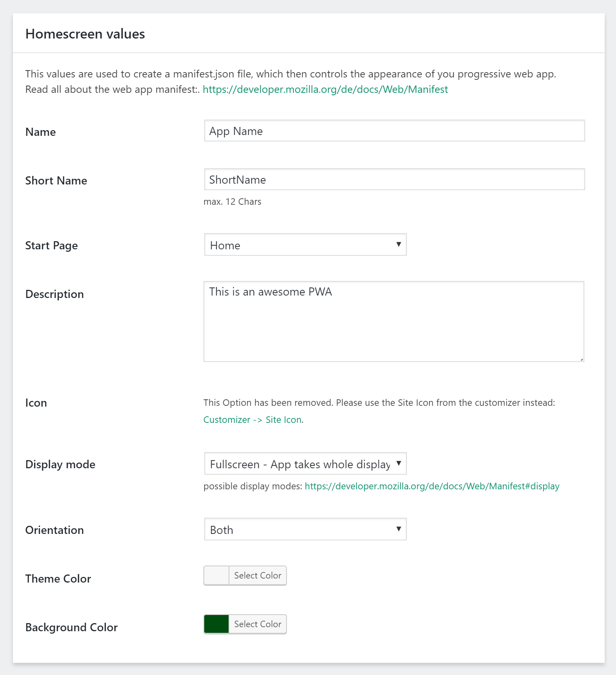Click the Orientation dropdown arrow

point(399,529)
